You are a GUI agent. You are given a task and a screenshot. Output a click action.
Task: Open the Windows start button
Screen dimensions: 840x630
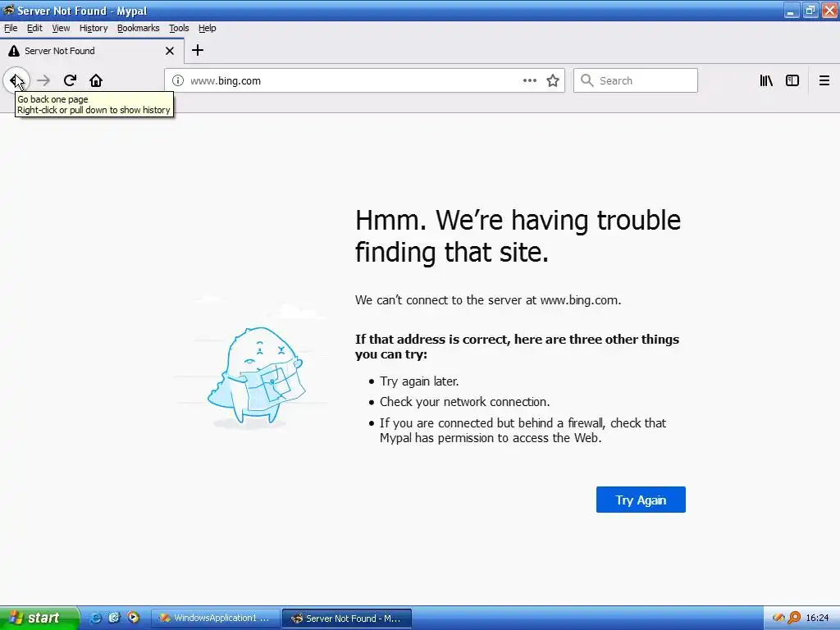click(x=39, y=618)
